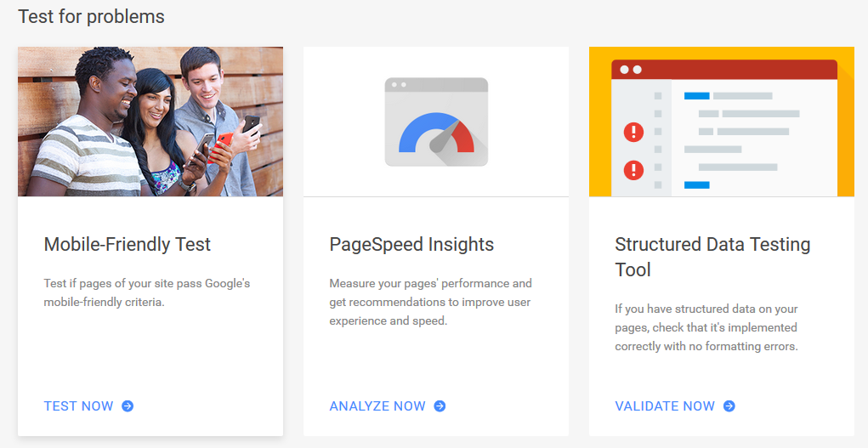Screen dimensions: 868x448
Task: Click the structured data description text
Action: click(x=706, y=327)
